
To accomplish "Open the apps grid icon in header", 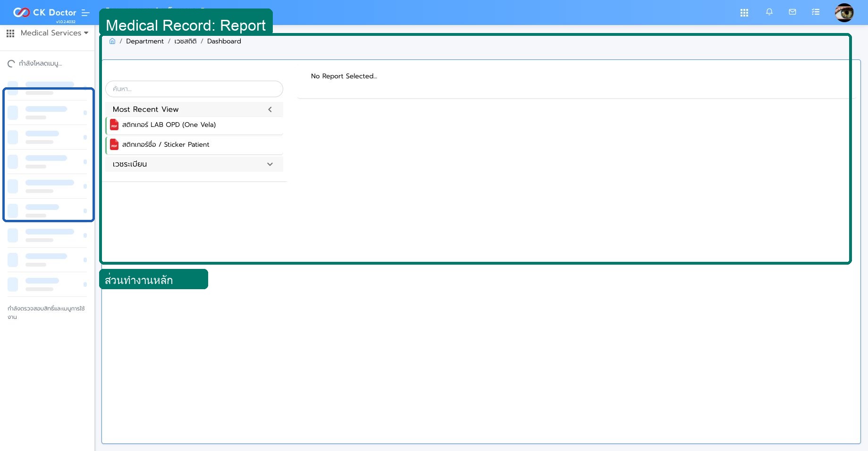I will (x=744, y=13).
